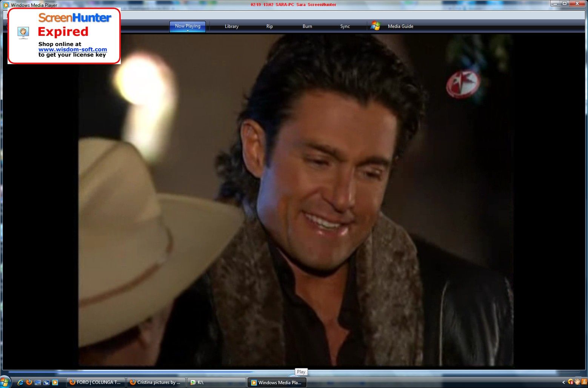This screenshot has width=588, height=388.
Task: Click the video seek bar
Action: 151,372
